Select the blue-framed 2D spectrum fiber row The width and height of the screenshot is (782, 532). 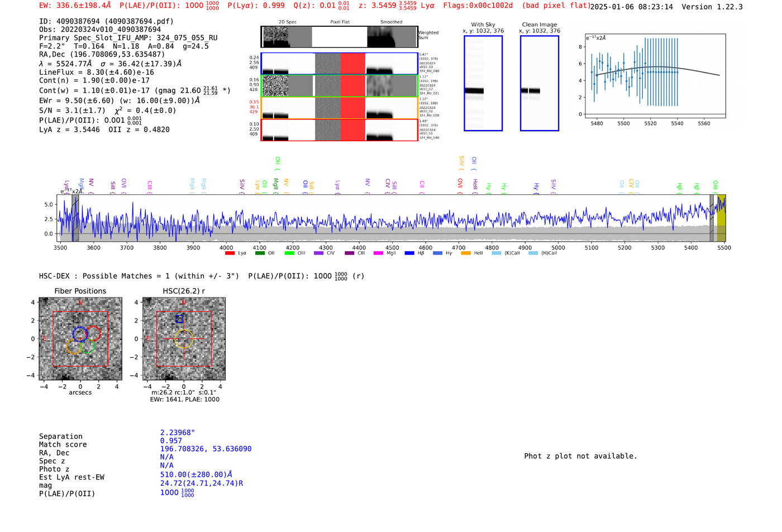pyautogui.click(x=339, y=64)
